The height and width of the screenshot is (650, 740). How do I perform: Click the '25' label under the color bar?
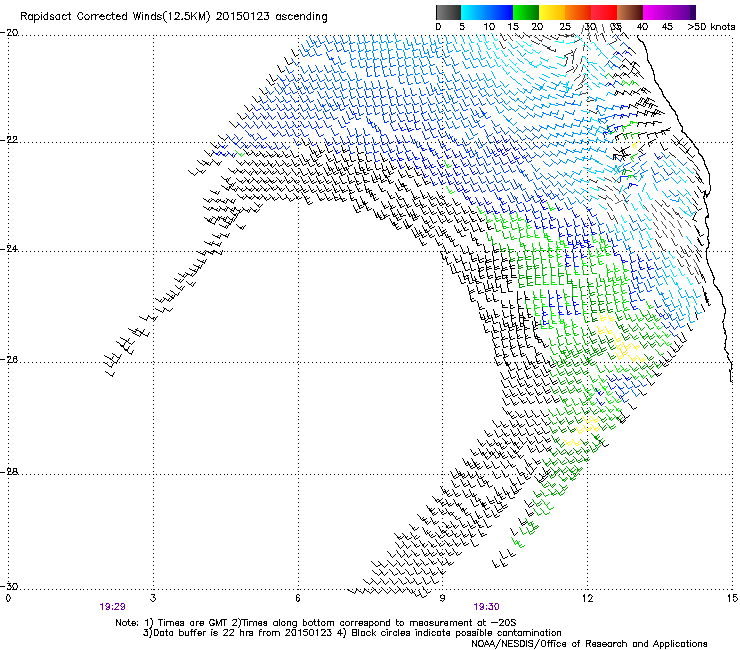[565, 27]
